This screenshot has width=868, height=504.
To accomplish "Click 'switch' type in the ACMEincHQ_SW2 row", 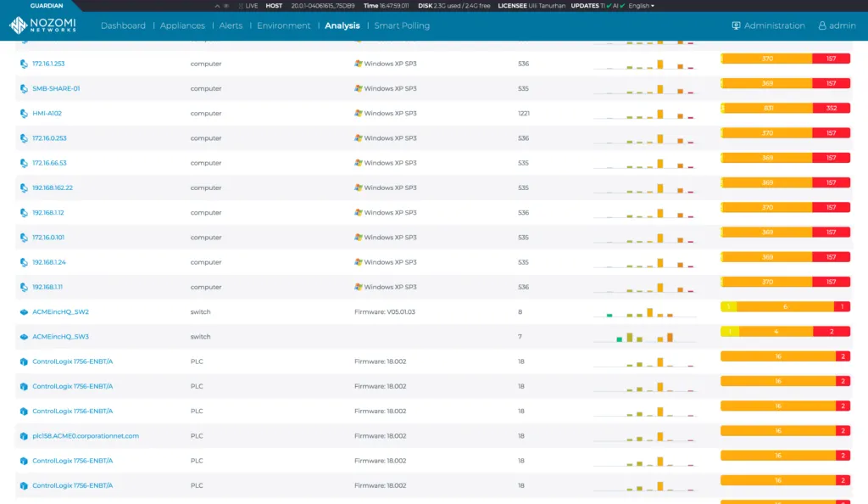I will 200,311.
